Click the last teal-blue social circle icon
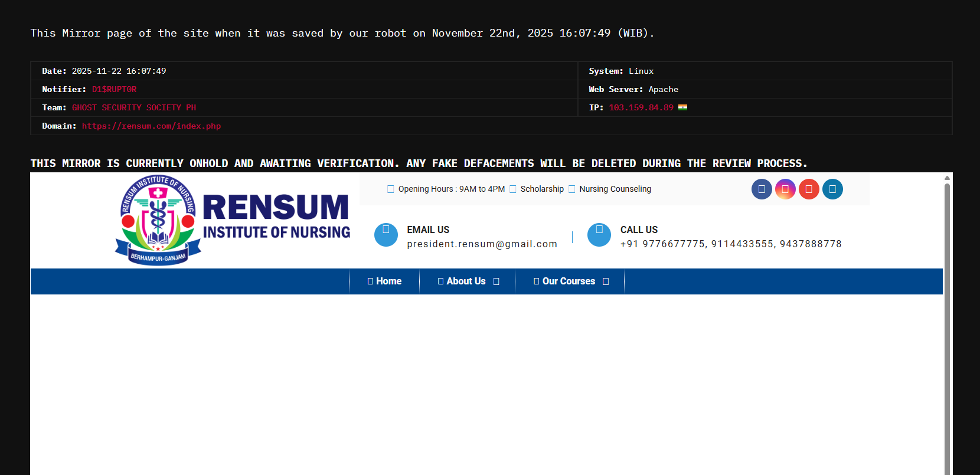This screenshot has width=980, height=475. (832, 189)
